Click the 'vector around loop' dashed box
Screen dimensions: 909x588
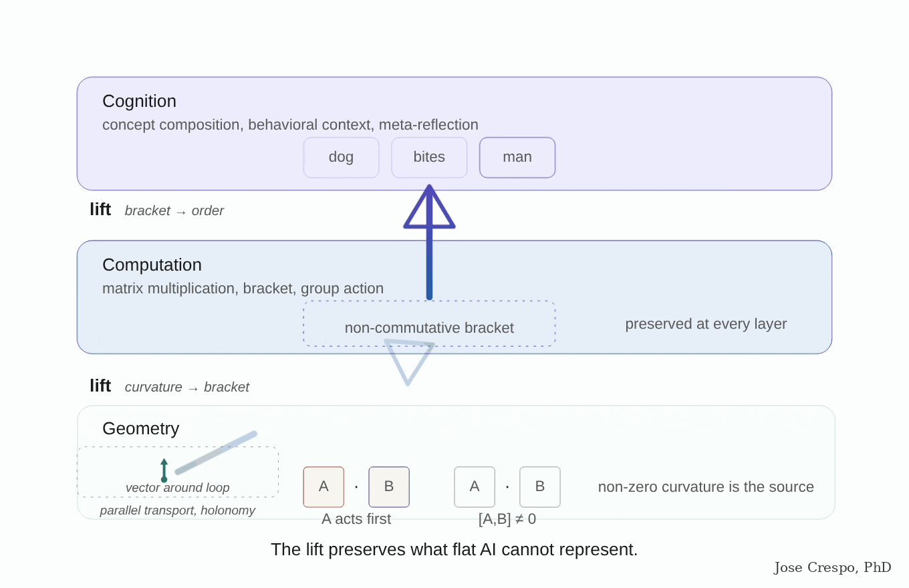tap(178, 472)
